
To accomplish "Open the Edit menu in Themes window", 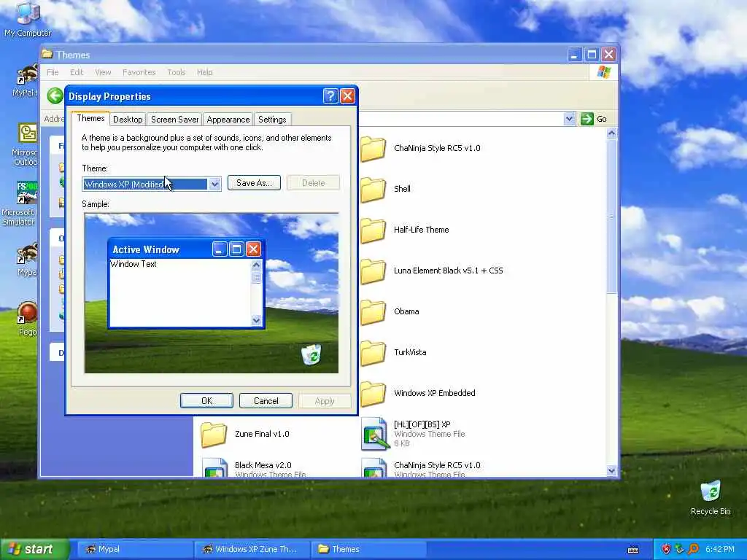I will tap(76, 72).
